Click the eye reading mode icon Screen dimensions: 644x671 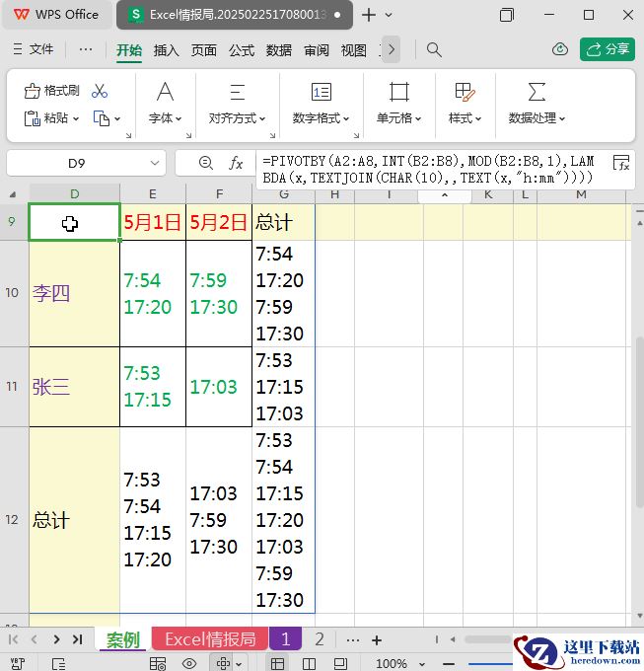coord(189,663)
